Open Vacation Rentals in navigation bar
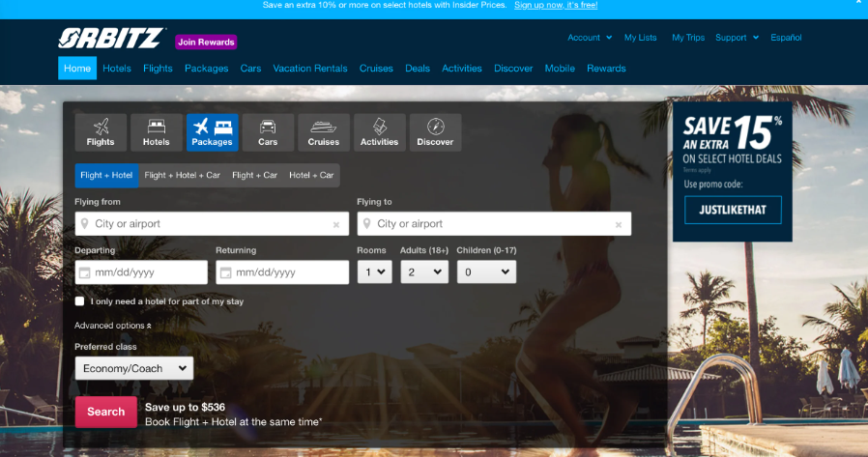This screenshot has height=457, width=868. tap(309, 69)
